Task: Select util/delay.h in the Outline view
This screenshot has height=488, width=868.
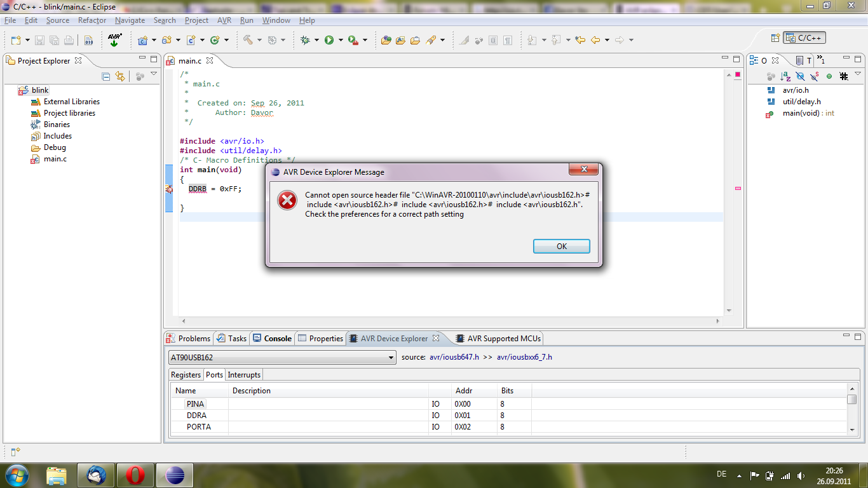Action: 801,102
